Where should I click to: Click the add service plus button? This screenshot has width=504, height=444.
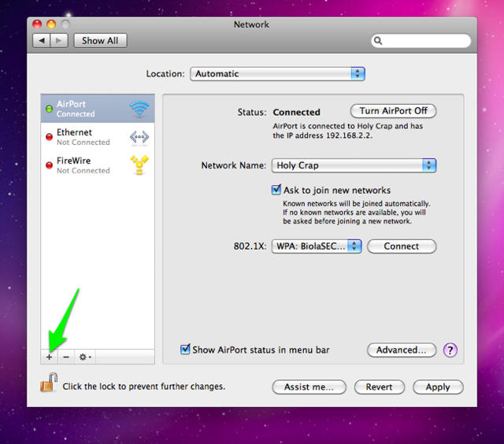point(49,357)
